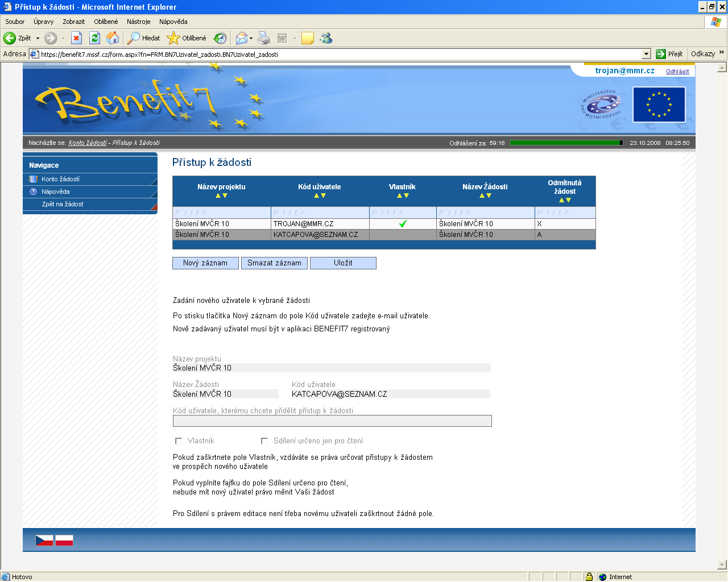
Task: Sort Název projektu ascending arrow
Action: point(218,196)
